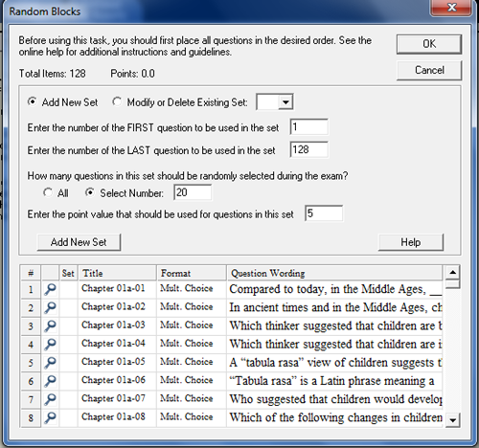Open magnifier preview for Chapter 01a-08
Image resolution: width=479 pixels, height=448 pixels.
[x=50, y=417]
